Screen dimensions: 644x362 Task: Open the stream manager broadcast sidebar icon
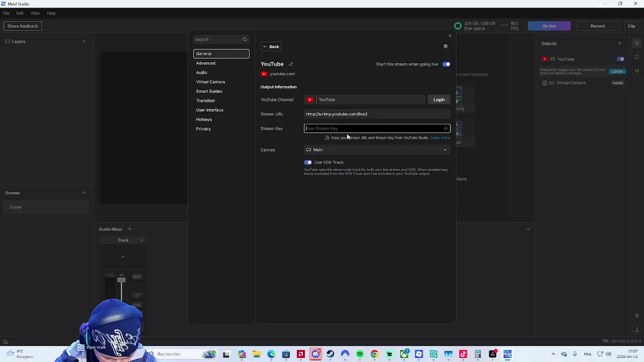pyautogui.click(x=637, y=71)
